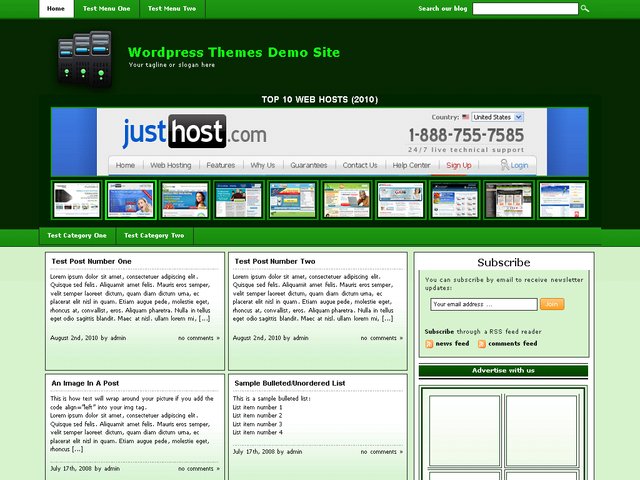The width and height of the screenshot is (640, 480).
Task: Click the news feed RSS icon
Action: (429, 344)
